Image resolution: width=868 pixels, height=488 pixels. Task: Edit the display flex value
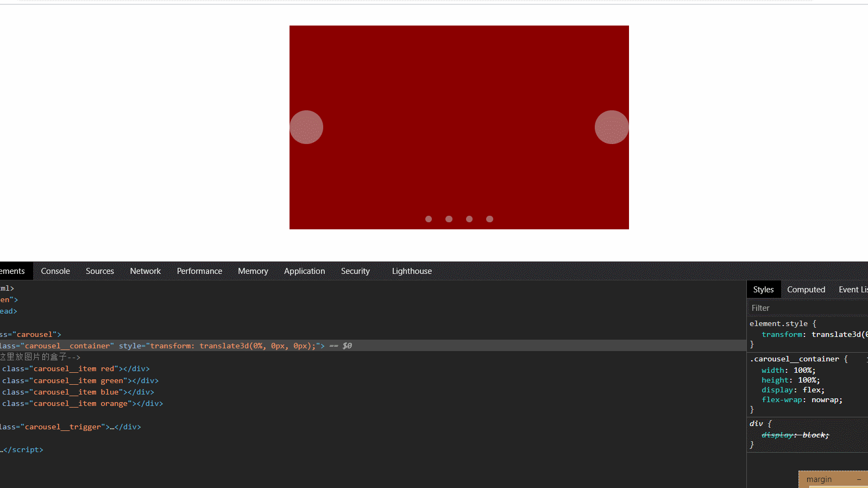pos(812,390)
